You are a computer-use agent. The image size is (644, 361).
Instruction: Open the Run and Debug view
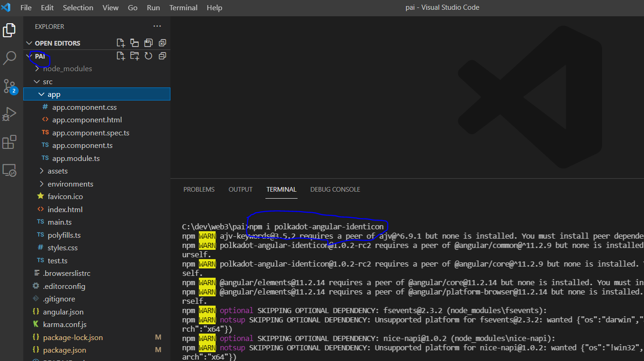point(9,114)
